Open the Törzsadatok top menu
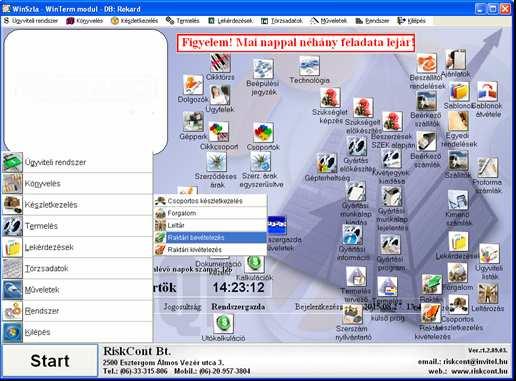516x381 pixels. click(282, 21)
